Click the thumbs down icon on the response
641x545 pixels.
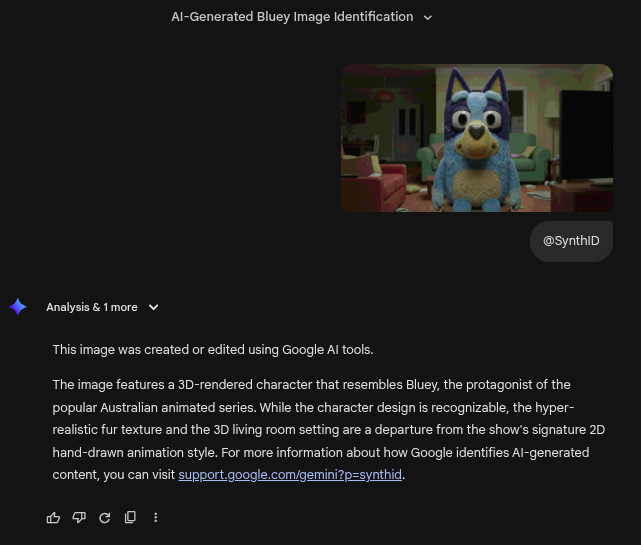pos(79,517)
